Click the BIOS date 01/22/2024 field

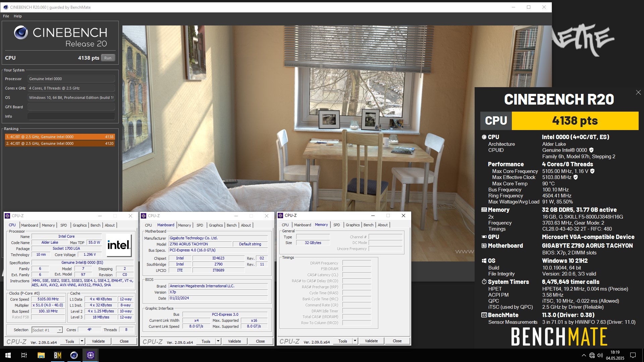coord(218,298)
